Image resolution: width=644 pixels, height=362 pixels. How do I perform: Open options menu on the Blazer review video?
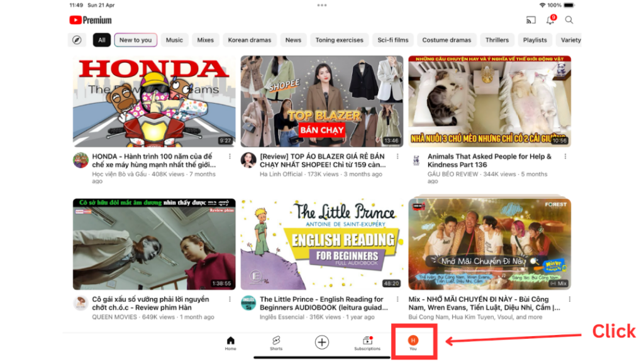coord(397,155)
